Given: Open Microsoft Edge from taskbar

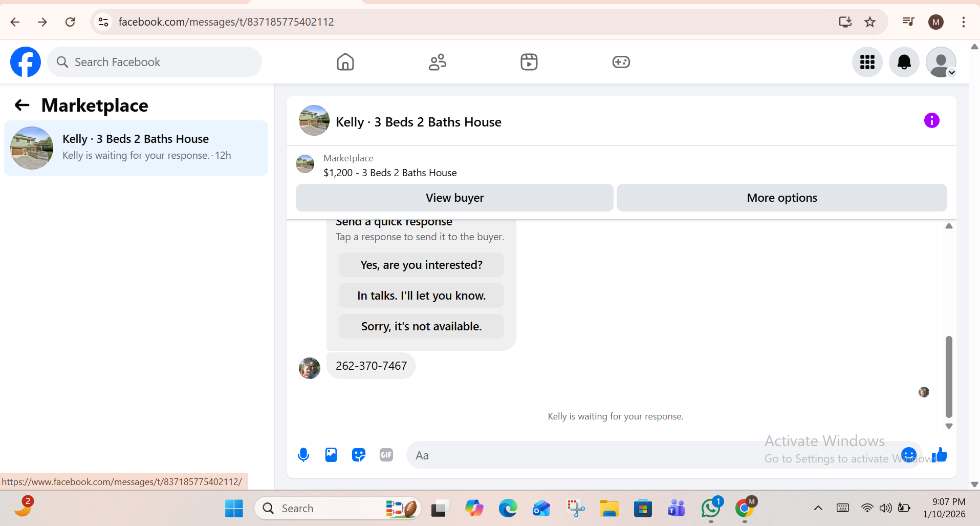Looking at the screenshot, I should 508,508.
